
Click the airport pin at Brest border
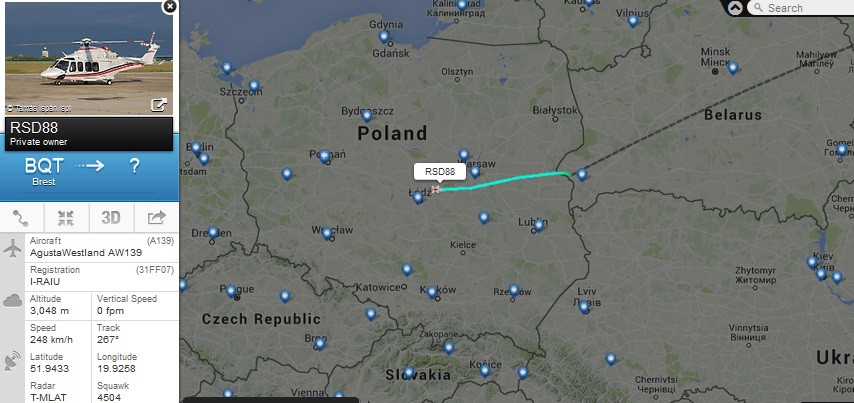[582, 174]
